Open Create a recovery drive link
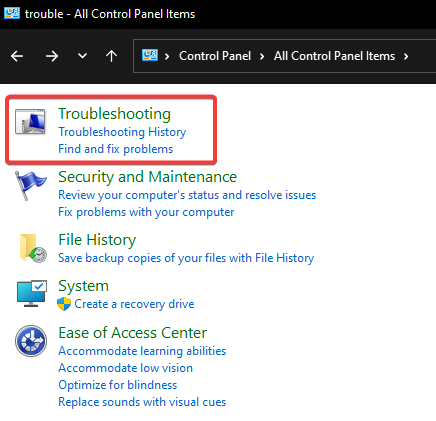 (x=134, y=304)
